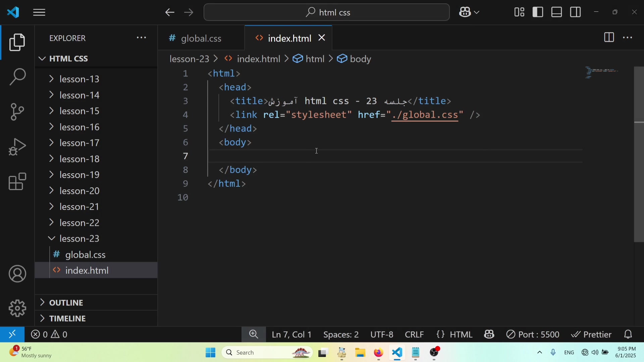Open the hamburger application menu
Viewport: 644px width, 362px height.
tap(39, 13)
